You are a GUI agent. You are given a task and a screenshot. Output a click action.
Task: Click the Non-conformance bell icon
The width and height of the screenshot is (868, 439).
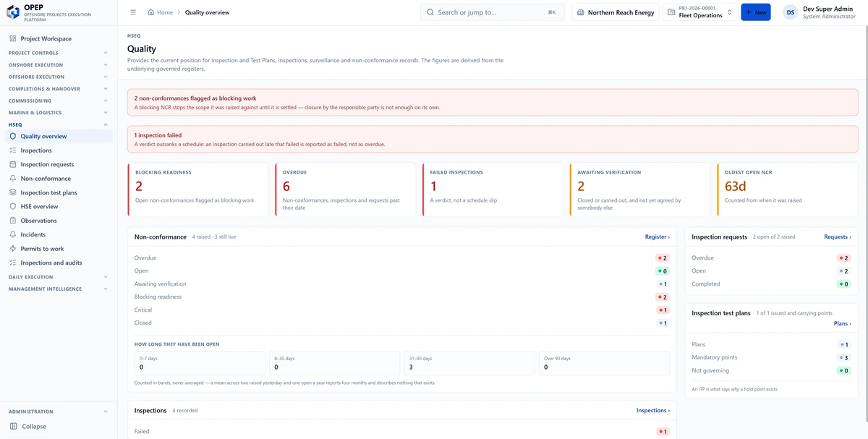pos(13,179)
